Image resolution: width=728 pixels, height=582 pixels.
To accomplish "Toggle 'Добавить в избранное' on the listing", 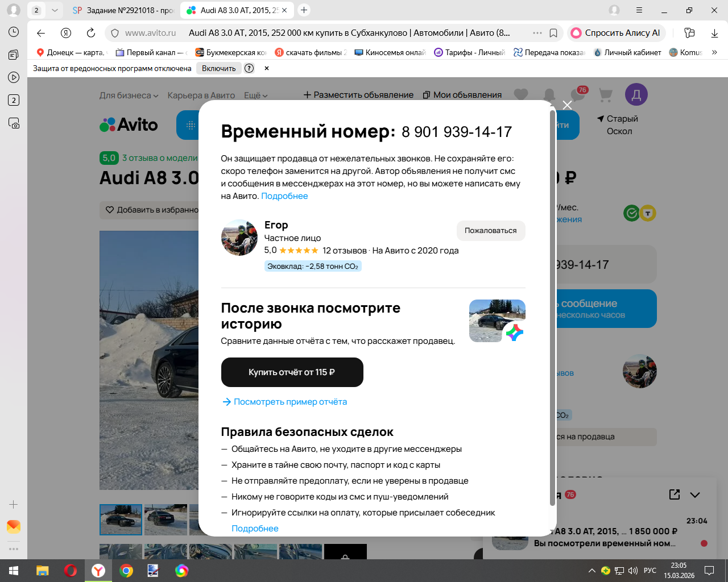I will click(x=152, y=210).
